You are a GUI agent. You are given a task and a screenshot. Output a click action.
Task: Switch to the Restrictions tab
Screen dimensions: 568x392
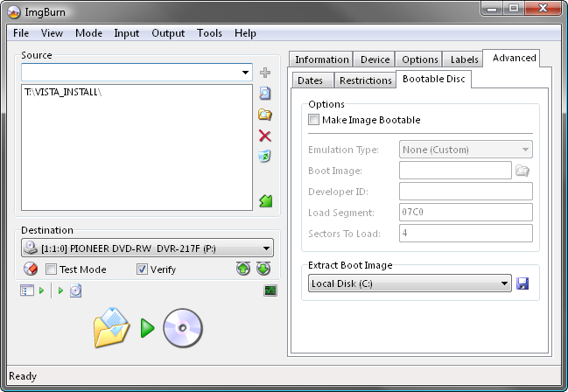click(x=365, y=80)
